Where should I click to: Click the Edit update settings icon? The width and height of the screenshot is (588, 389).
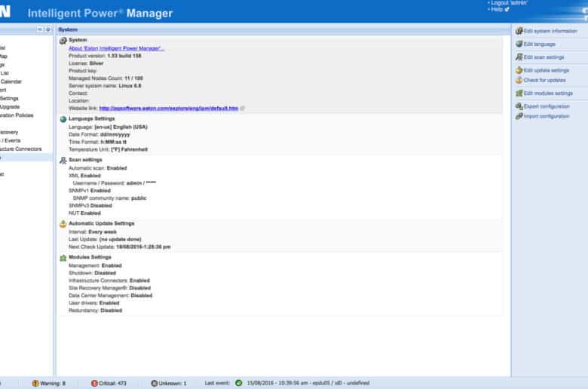519,70
